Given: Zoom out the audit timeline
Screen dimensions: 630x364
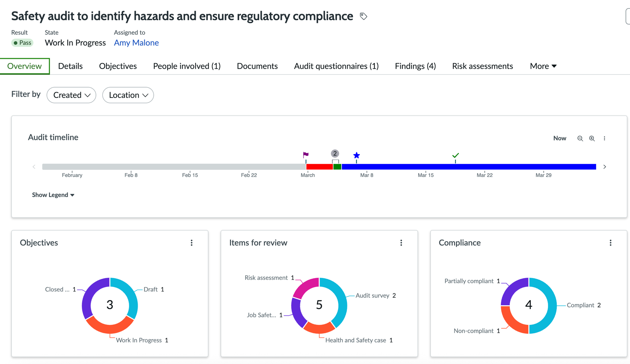Looking at the screenshot, I should click(x=580, y=138).
